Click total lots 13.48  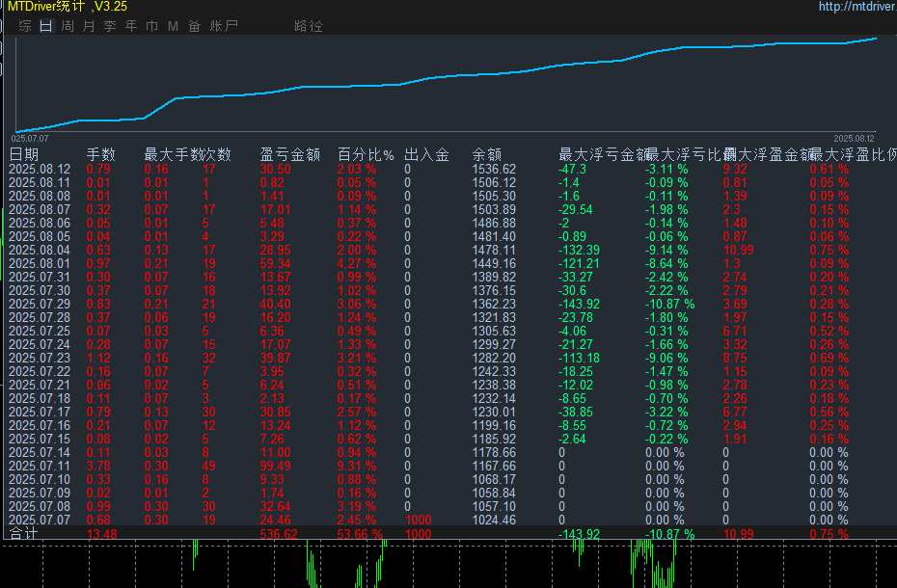click(x=102, y=534)
